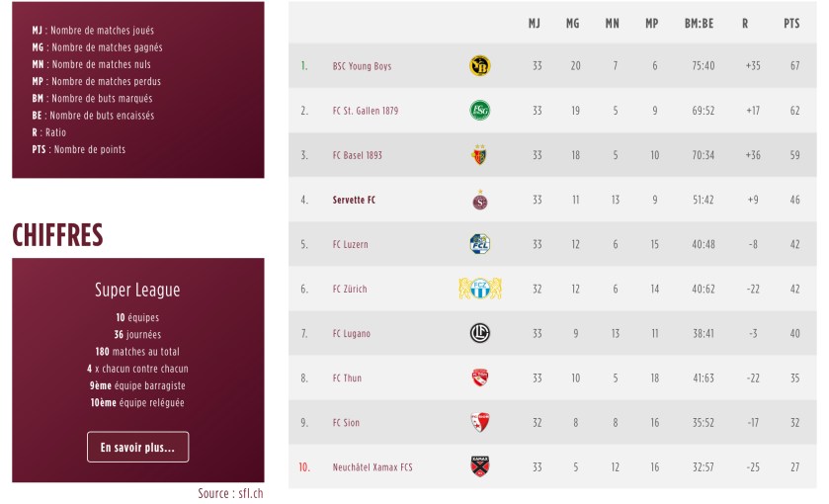
Task: Click the FC Luzern club logo
Action: 480,244
